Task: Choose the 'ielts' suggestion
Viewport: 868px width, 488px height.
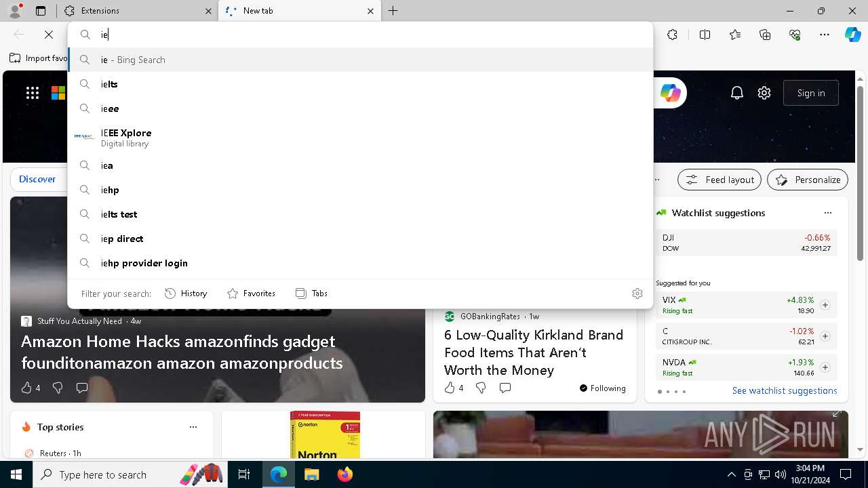Action: click(x=360, y=84)
